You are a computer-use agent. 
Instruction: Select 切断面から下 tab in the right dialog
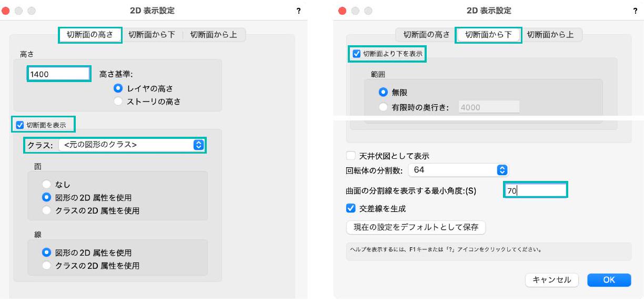click(489, 35)
